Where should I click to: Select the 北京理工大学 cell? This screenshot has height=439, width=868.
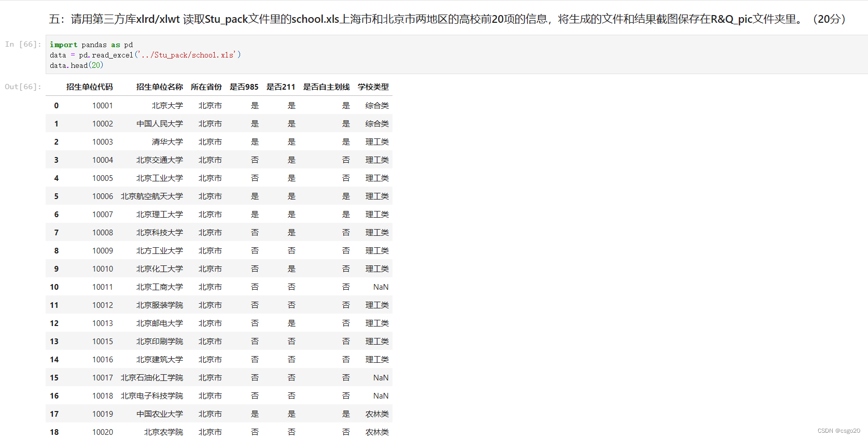click(x=159, y=215)
